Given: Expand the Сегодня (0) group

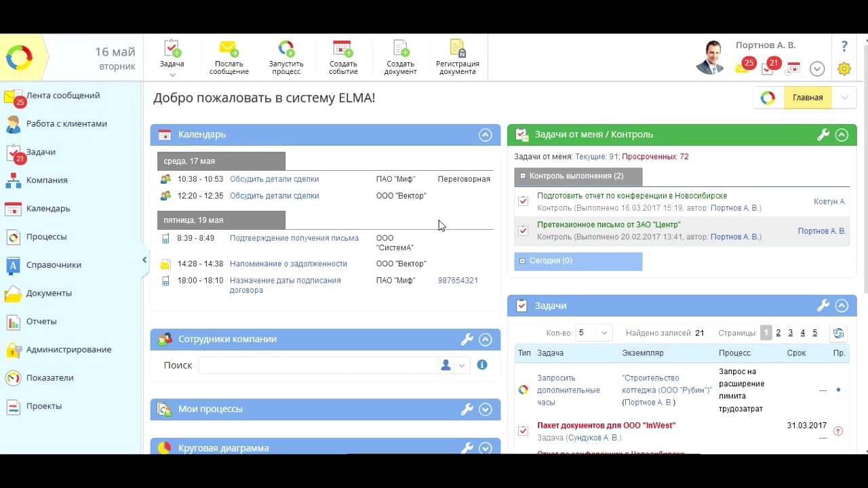Looking at the screenshot, I should pyautogui.click(x=523, y=261).
